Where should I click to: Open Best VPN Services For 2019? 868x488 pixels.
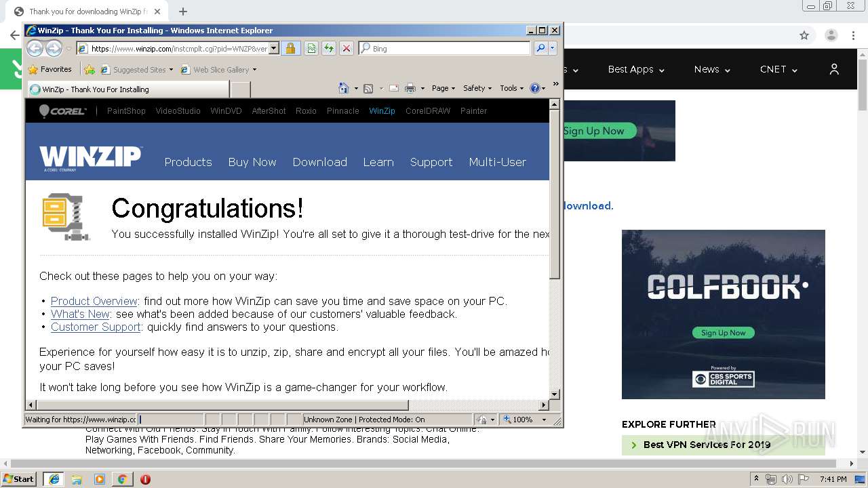coord(707,445)
